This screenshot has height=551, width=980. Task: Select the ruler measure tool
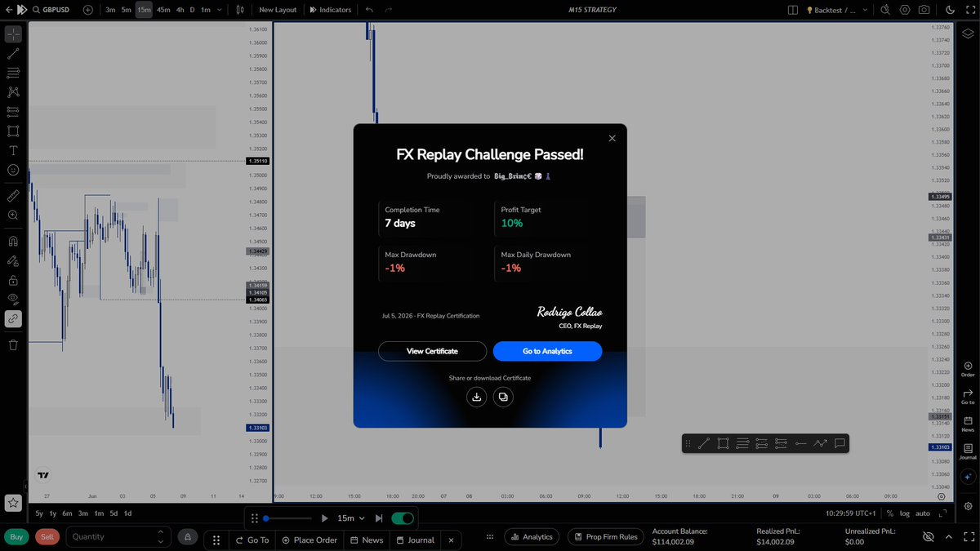point(13,196)
